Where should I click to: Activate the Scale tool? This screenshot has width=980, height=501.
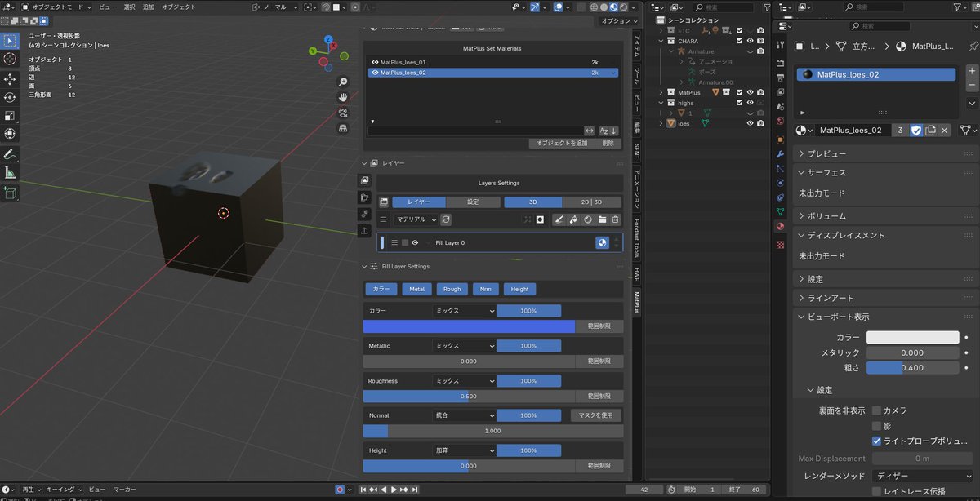pyautogui.click(x=10, y=115)
